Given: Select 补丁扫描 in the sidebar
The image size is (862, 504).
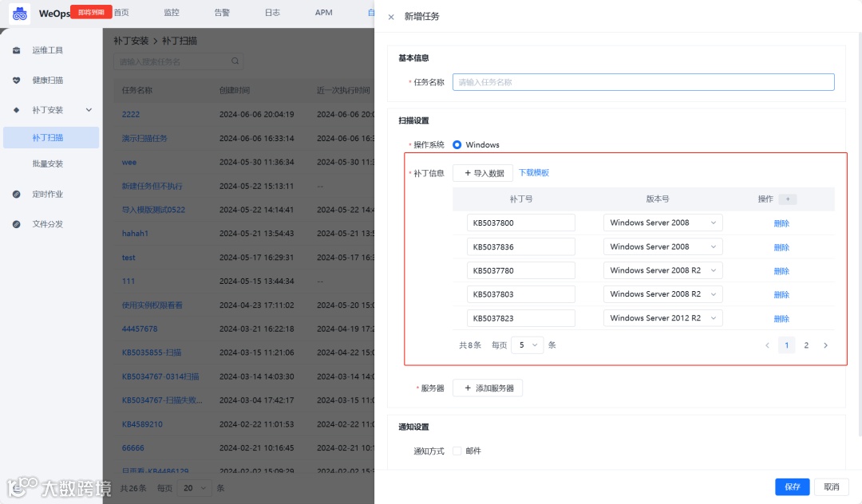Looking at the screenshot, I should coord(50,137).
